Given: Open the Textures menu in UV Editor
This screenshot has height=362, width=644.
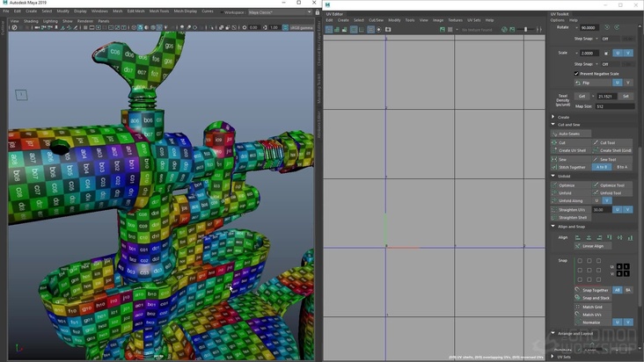Looking at the screenshot, I should [x=455, y=20].
